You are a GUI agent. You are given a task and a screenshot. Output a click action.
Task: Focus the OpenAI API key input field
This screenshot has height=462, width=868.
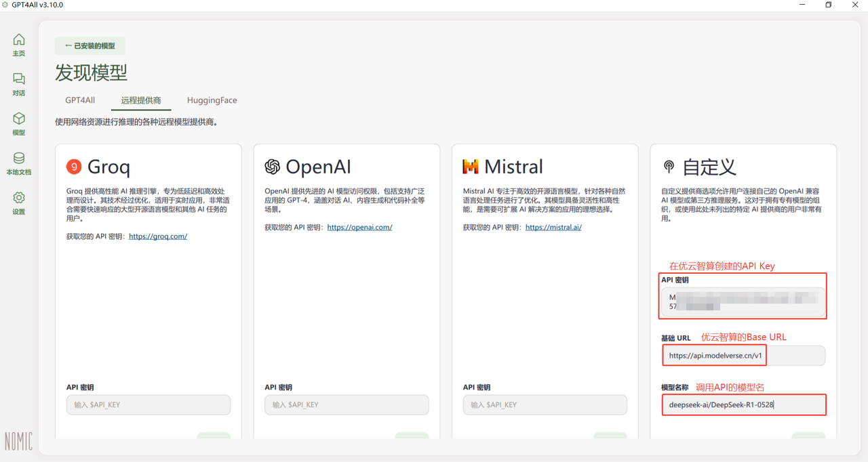coord(347,404)
